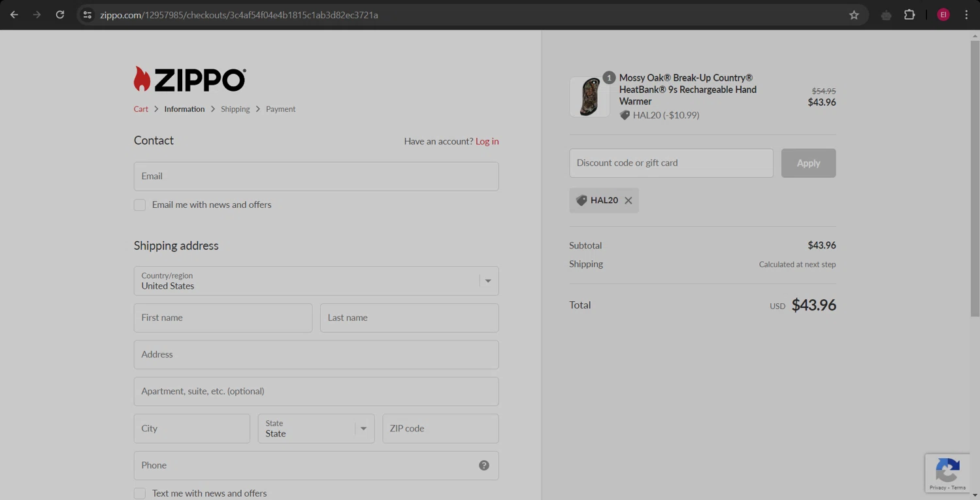Click the browser back arrow

click(14, 14)
